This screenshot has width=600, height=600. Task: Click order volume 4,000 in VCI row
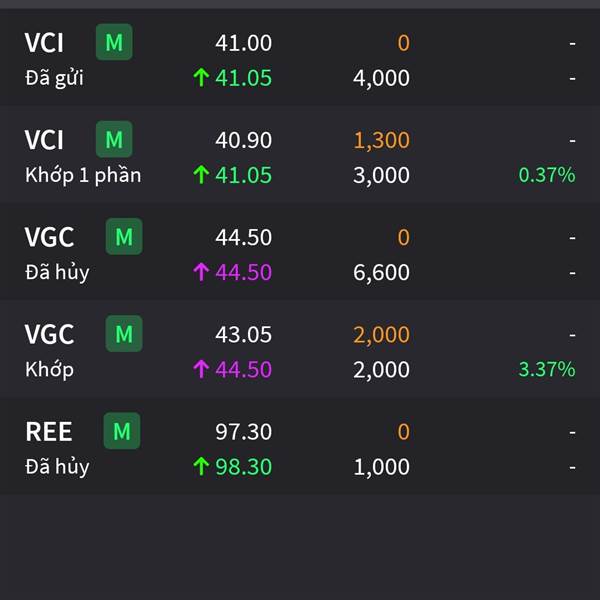tap(382, 78)
